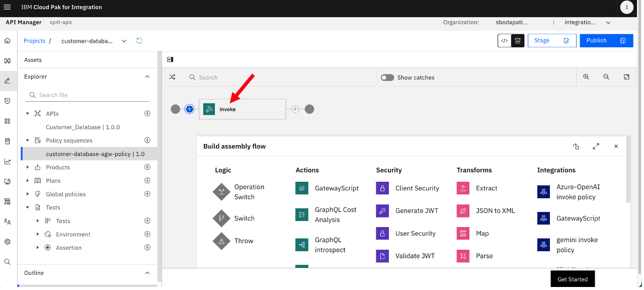
Task: Open the Assets panel heading
Action: [x=33, y=60]
